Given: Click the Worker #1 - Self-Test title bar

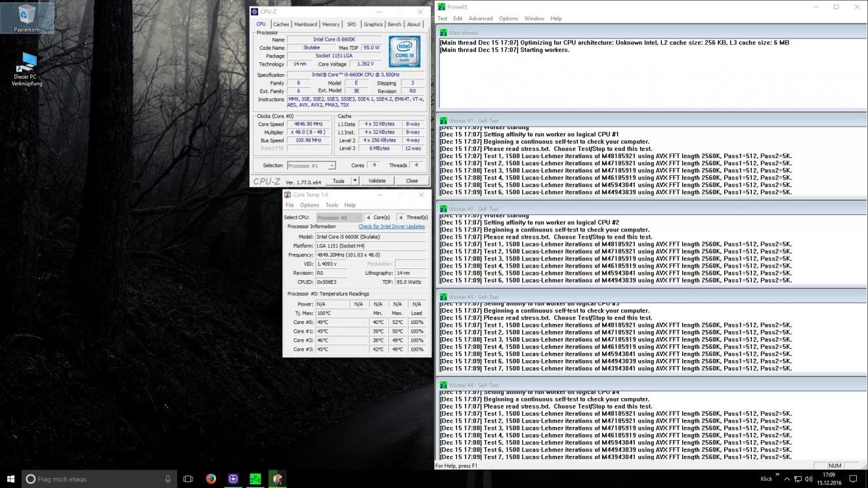Looking at the screenshot, I should pyautogui.click(x=651, y=121).
